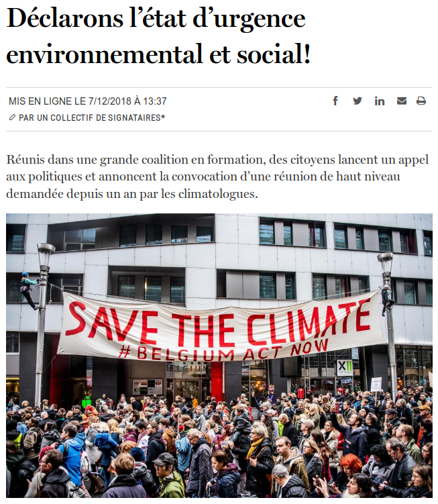
Task: Click the "MIS EN LIGNE LE" label
Action: (x=47, y=101)
